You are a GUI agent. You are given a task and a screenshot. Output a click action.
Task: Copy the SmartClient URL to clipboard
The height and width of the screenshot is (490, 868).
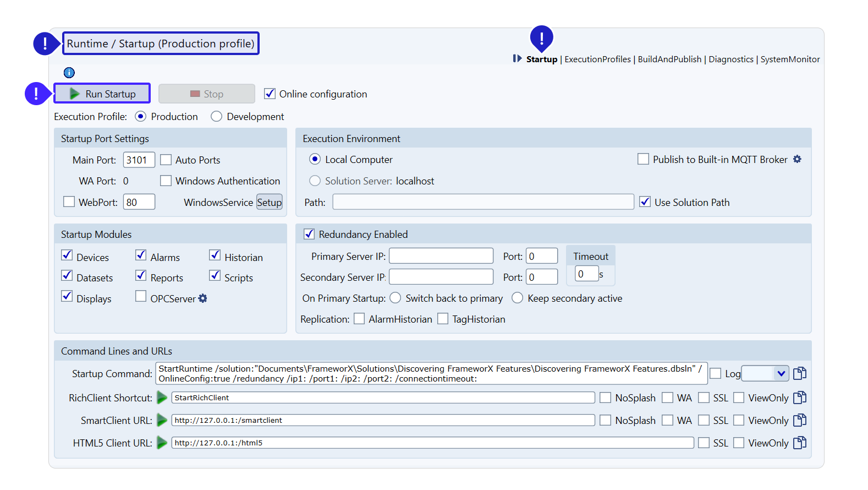(800, 420)
